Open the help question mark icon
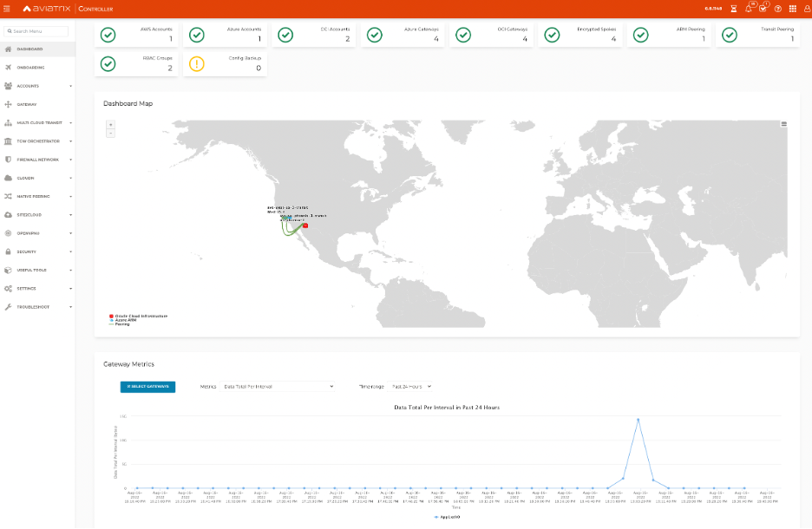 (776, 9)
